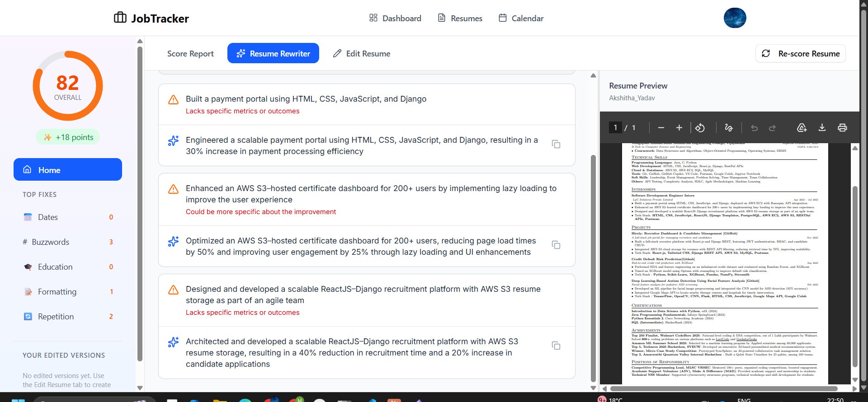Viewport: 868px width, 402px height.
Task: Switch to the Edit Resume tab
Action: click(361, 53)
